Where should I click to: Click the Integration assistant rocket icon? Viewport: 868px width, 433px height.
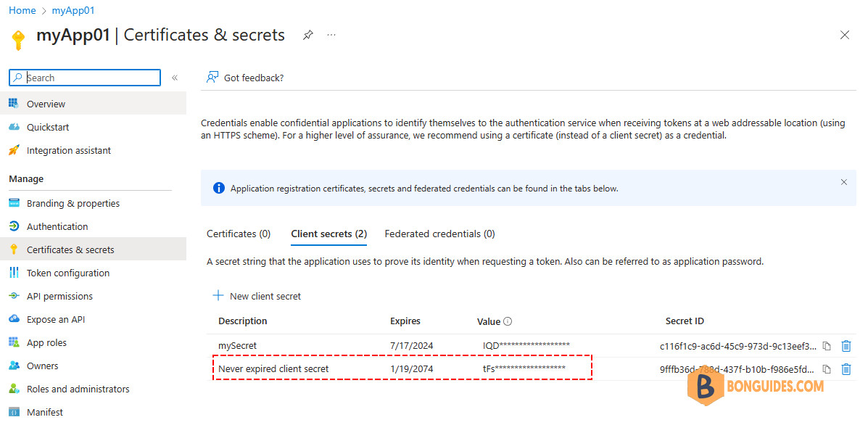click(x=15, y=150)
